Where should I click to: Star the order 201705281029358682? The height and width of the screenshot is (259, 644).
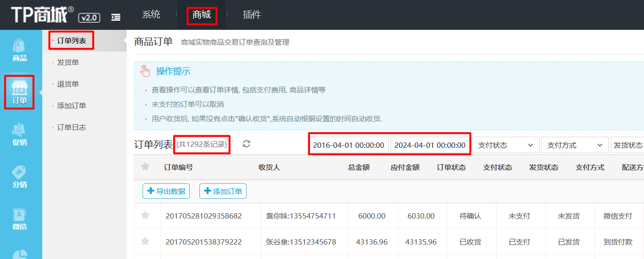coord(145,216)
